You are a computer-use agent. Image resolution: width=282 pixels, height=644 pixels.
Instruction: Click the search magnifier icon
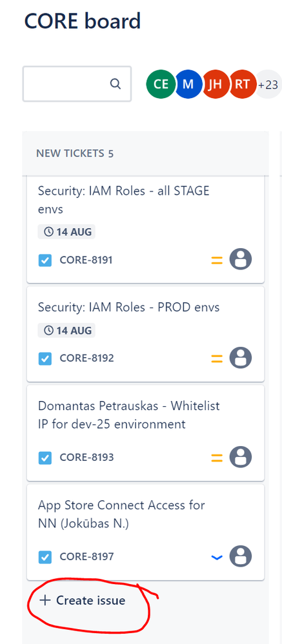[x=116, y=84]
